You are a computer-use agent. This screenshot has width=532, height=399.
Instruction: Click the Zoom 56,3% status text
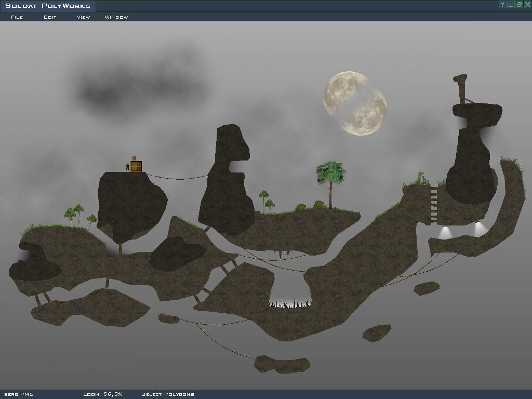point(103,394)
